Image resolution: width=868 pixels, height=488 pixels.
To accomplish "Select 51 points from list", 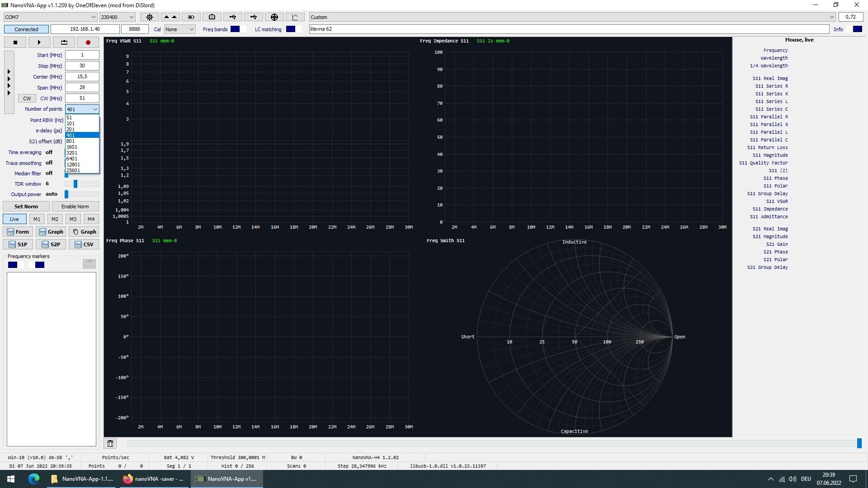I will point(82,117).
